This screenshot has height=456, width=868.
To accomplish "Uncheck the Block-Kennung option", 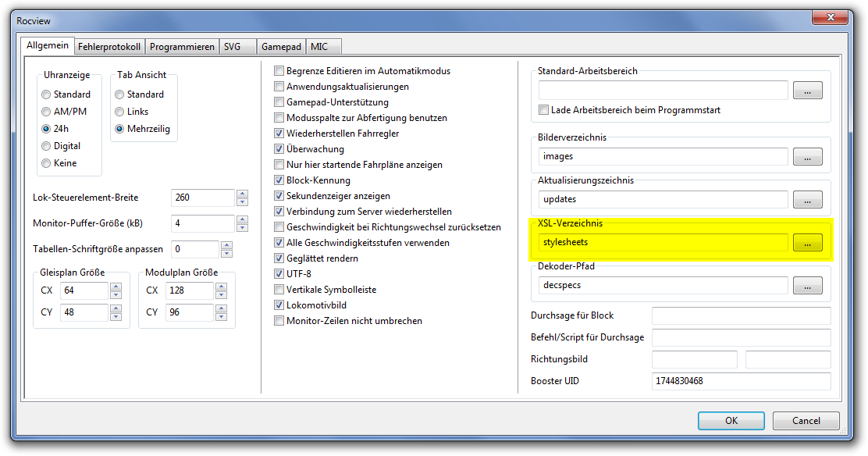I will (279, 180).
